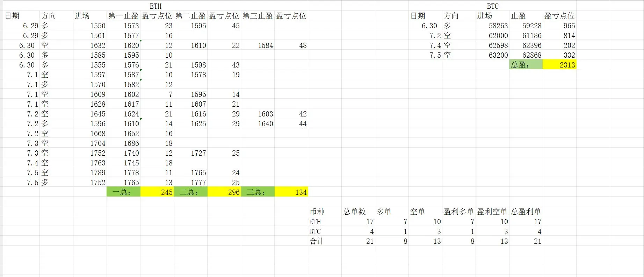Select the 多单 header cell

392,212
